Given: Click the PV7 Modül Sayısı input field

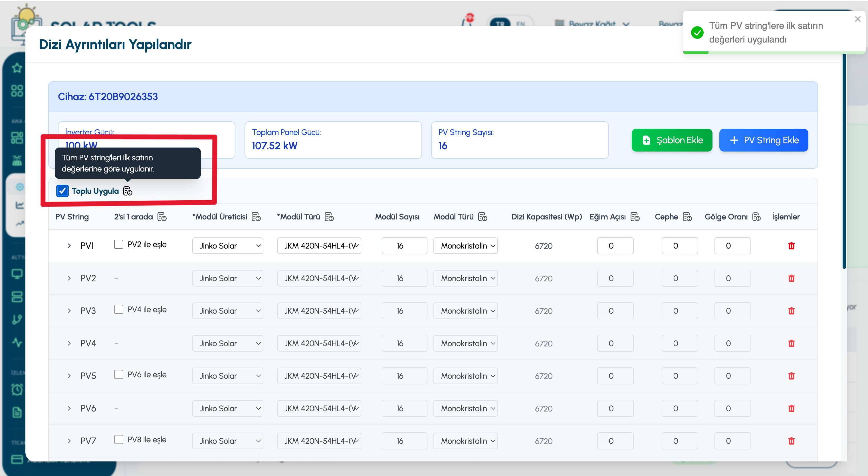Looking at the screenshot, I should [404, 441].
